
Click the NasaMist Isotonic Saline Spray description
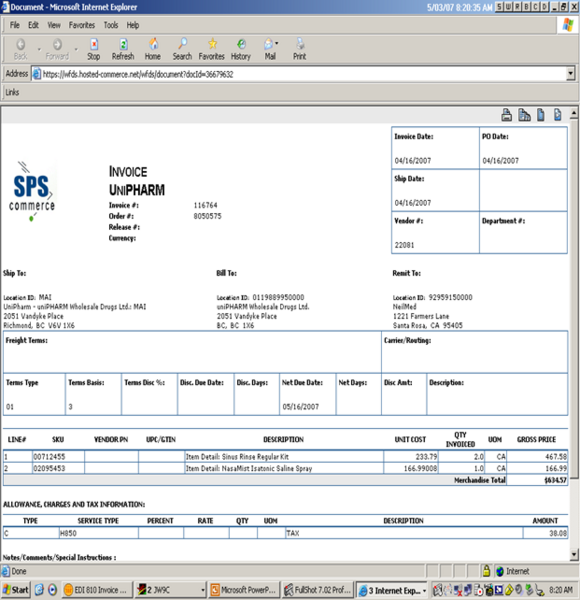(x=249, y=468)
